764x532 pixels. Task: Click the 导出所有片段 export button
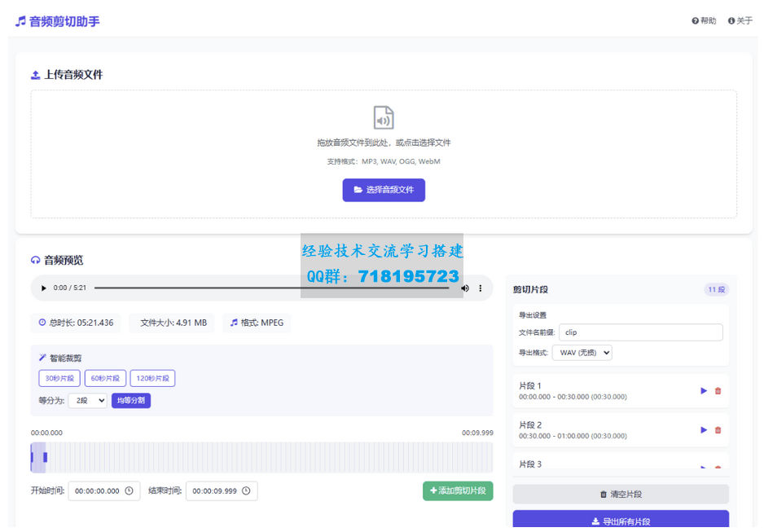[x=621, y=519]
